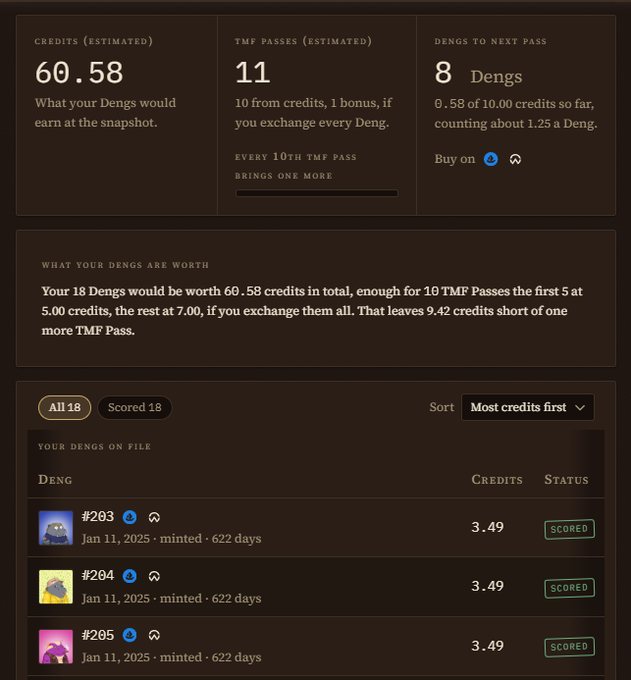Click the 3.49 credits value for #203

pos(487,527)
